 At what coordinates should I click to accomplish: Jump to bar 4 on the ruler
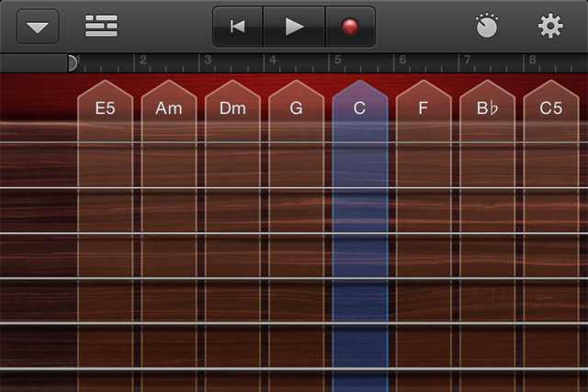pos(273,60)
